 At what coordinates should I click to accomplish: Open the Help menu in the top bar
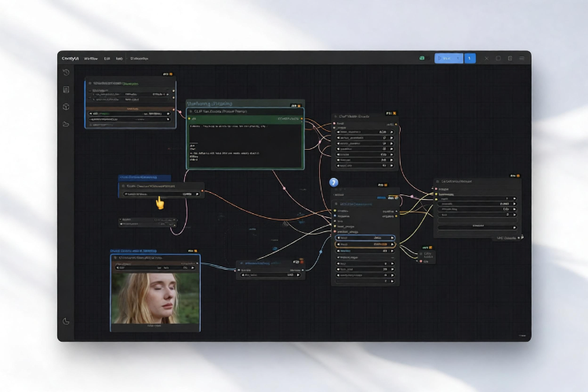(x=119, y=59)
